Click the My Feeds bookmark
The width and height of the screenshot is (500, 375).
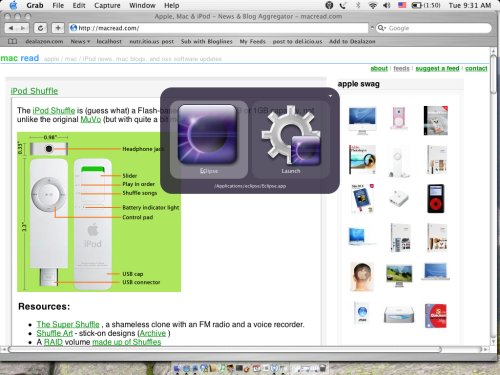[x=252, y=41]
